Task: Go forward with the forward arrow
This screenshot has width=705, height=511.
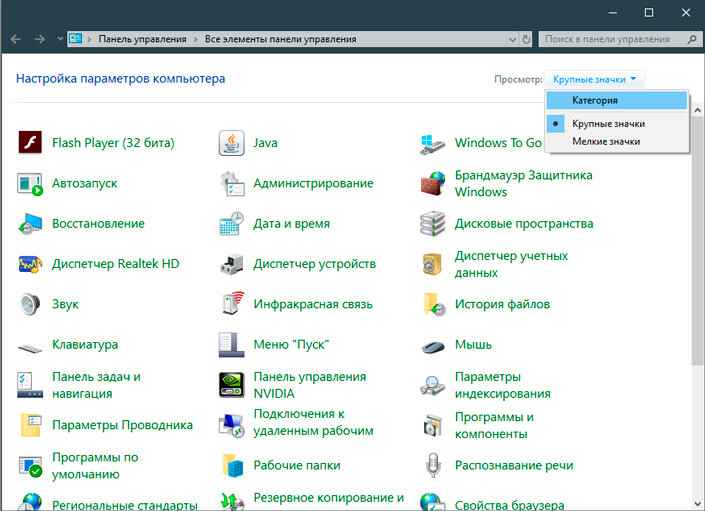Action: tap(40, 40)
